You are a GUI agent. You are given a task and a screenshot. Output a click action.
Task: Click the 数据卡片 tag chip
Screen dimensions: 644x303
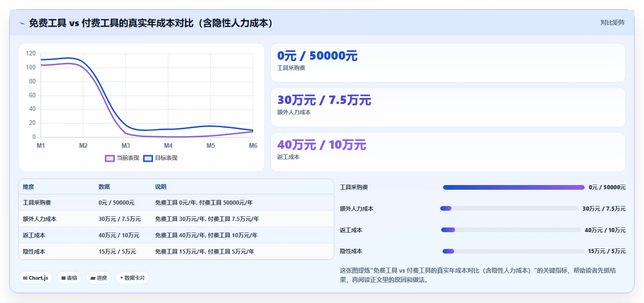coord(132,278)
